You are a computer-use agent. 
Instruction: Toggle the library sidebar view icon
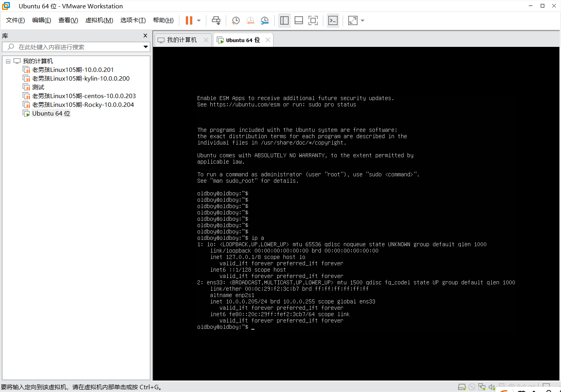pos(284,20)
